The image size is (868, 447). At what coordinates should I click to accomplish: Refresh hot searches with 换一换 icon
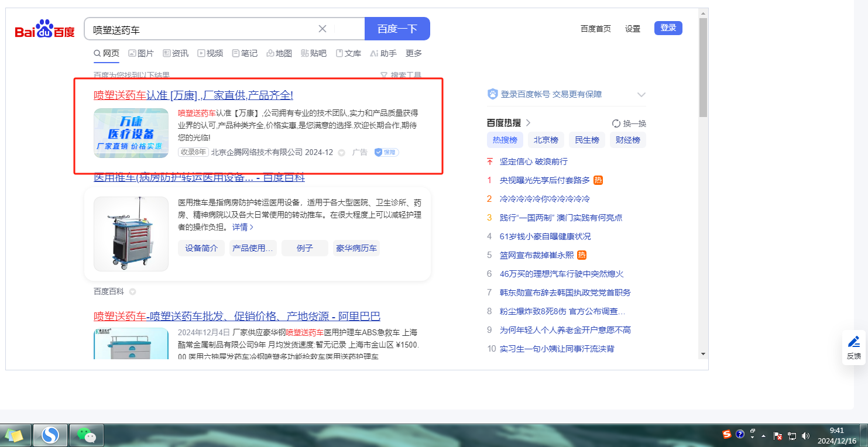click(616, 123)
